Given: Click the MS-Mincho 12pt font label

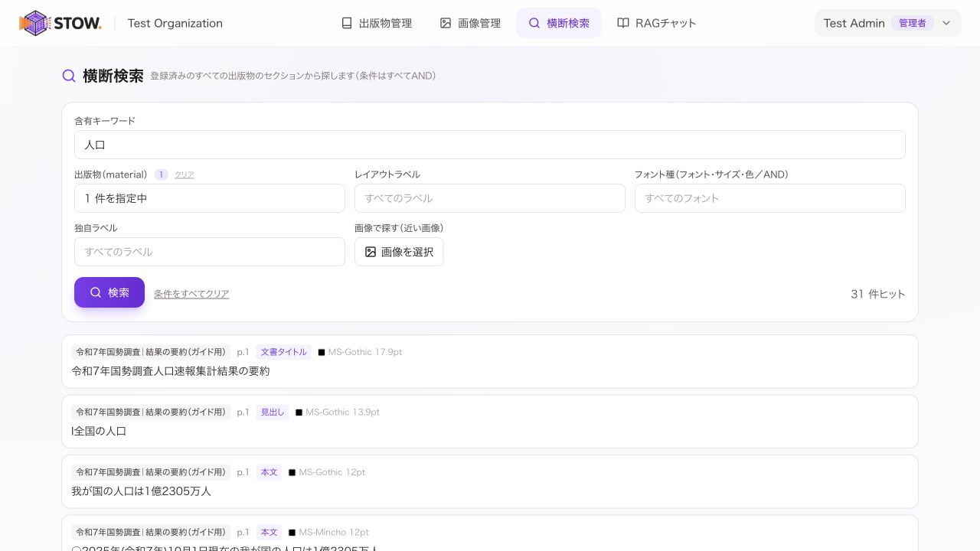Looking at the screenshot, I should coord(334,532).
